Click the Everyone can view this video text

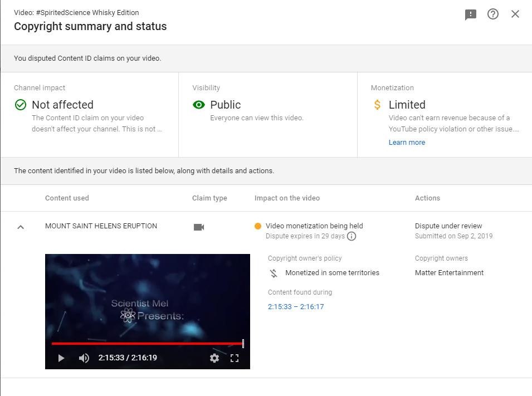[257, 118]
